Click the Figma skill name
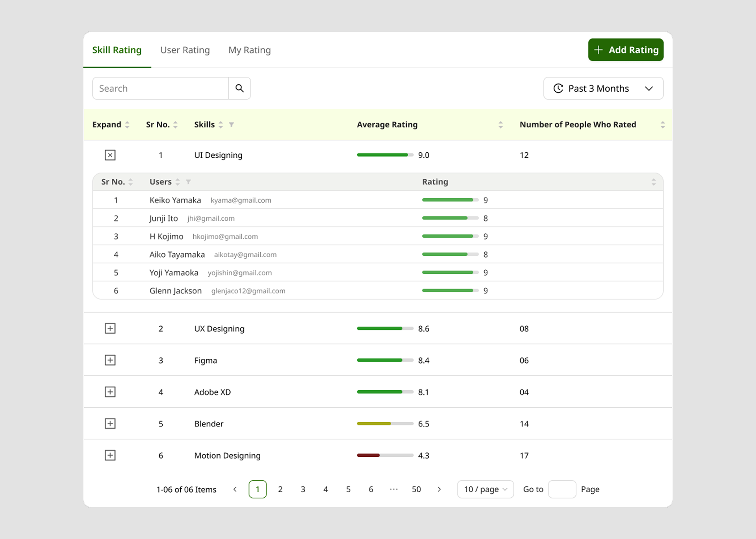This screenshot has width=756, height=539. point(206,360)
